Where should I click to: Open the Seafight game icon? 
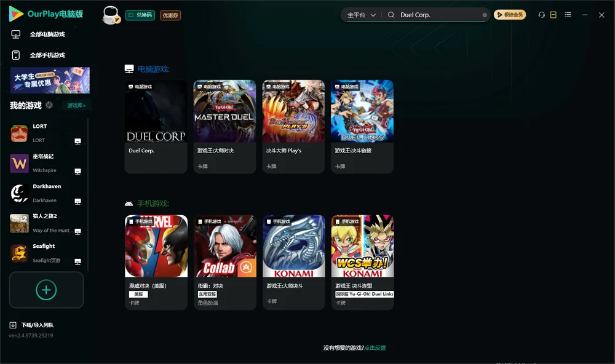click(x=19, y=253)
